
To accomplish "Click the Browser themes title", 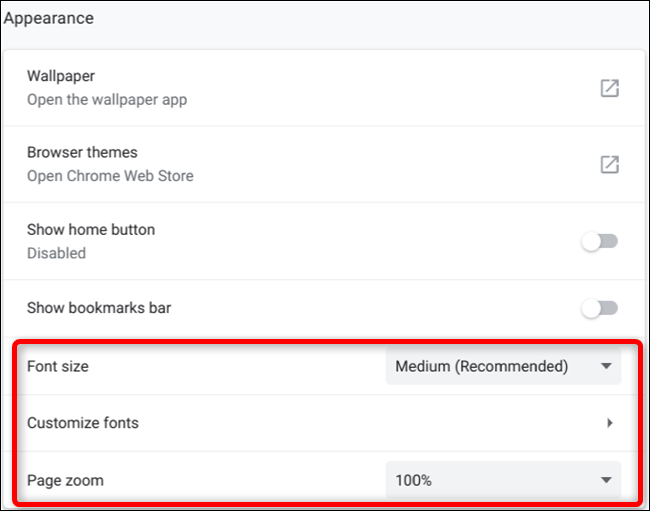I will [x=82, y=153].
